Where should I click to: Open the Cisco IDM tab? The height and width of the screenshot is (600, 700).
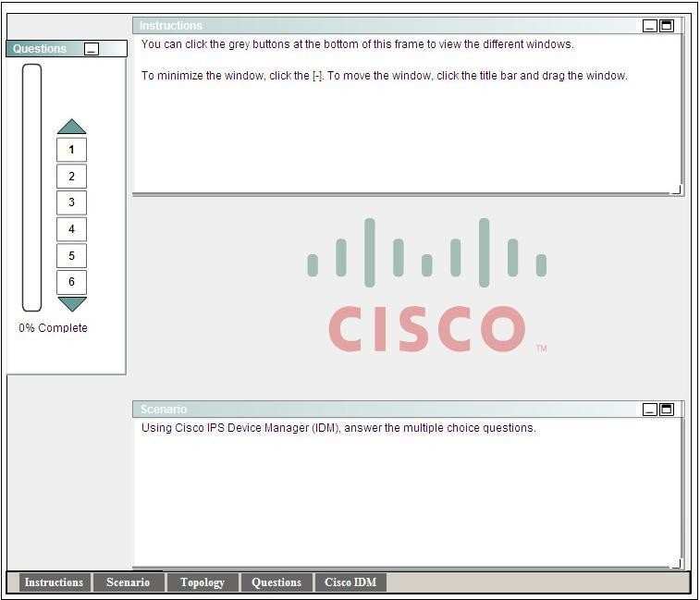pos(350,582)
